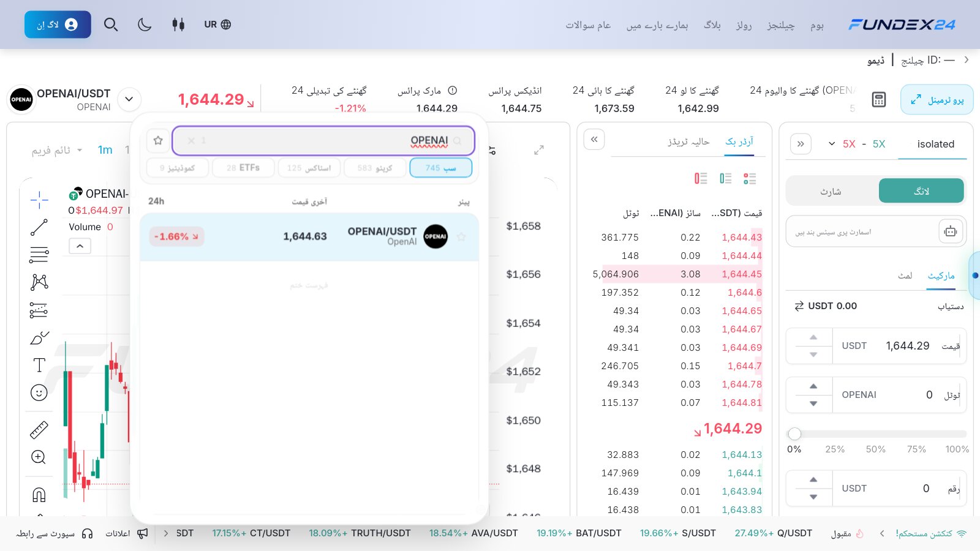Click the لاگ ان login button
The width and height of the screenshot is (980, 551).
[x=58, y=24]
